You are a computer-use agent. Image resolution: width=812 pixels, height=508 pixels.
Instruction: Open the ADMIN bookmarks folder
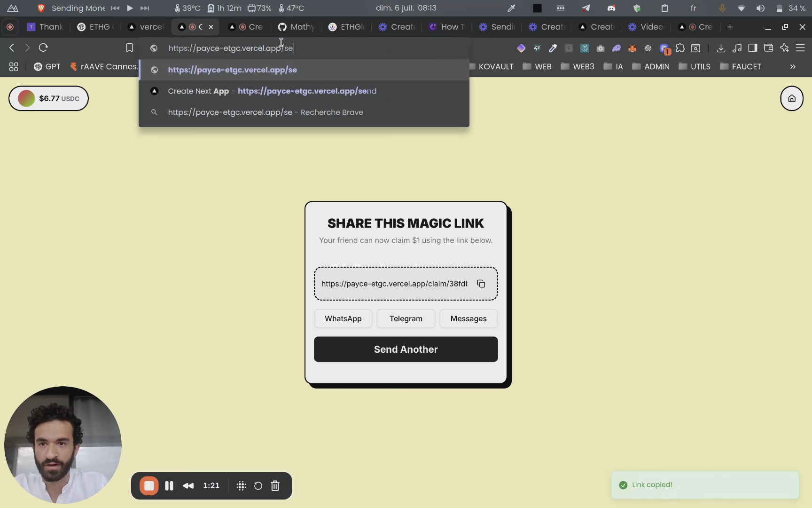[x=651, y=67]
